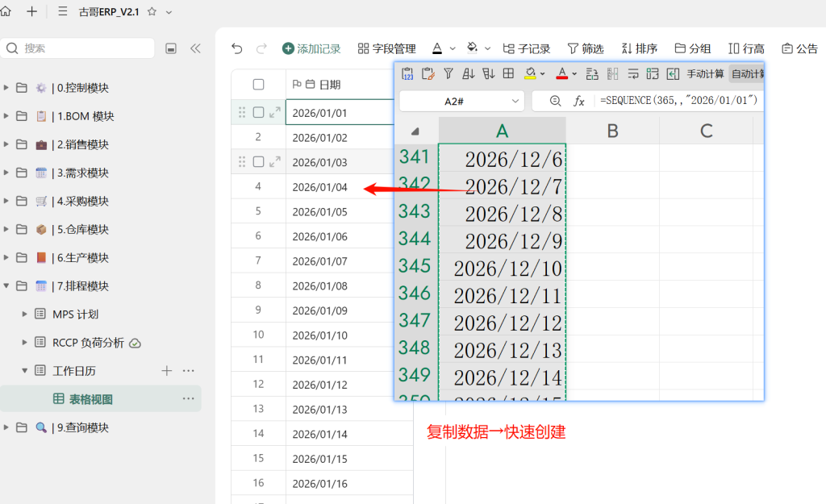Open the dropdown after the star icon
Screen dimensions: 826x504
coord(169,12)
